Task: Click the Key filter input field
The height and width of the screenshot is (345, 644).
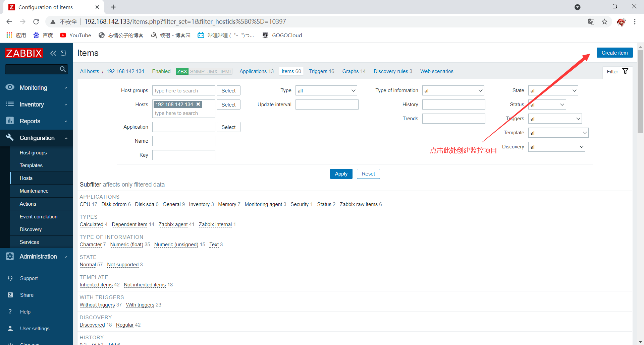Action: (x=183, y=155)
